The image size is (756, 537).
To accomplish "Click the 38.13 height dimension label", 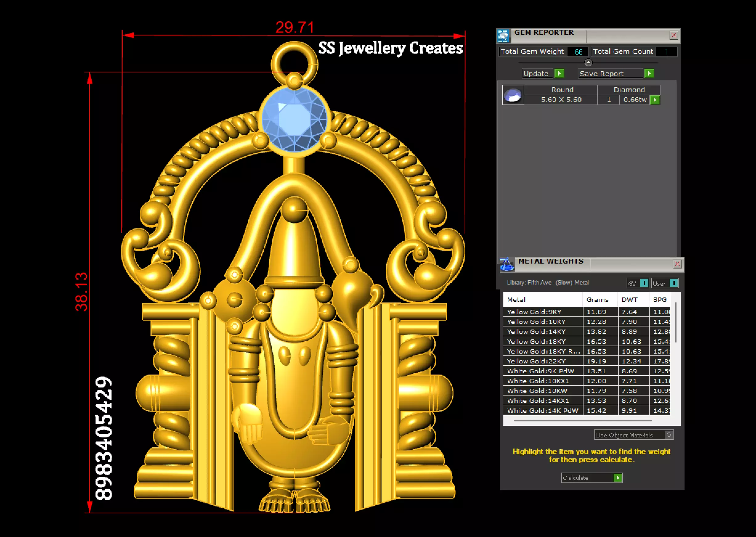I will [81, 292].
